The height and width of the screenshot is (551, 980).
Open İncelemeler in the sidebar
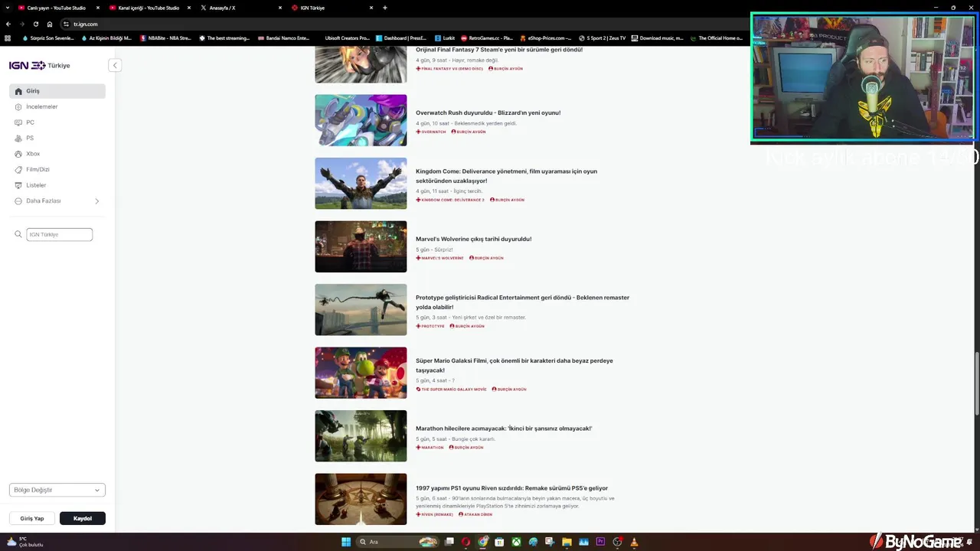coord(57,106)
